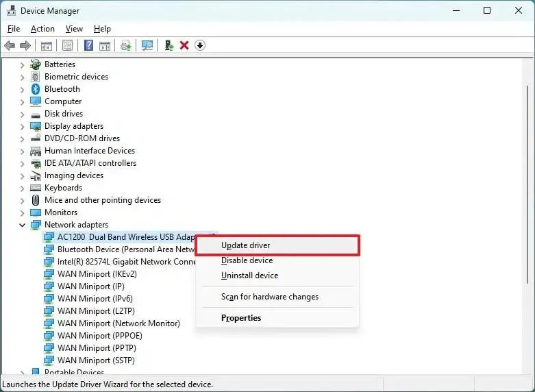Choose Properties from context menu
The height and width of the screenshot is (392, 535).
point(277,318)
